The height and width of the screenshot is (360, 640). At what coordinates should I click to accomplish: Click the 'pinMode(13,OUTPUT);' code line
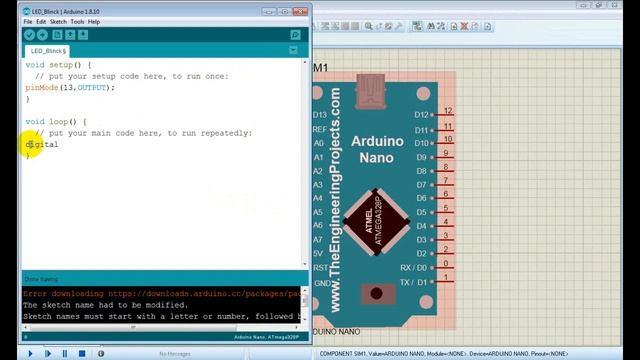(70, 87)
